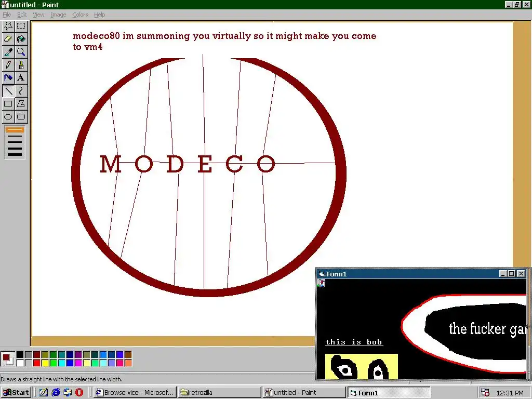
Task: Minimize the Form1 window
Action: pyautogui.click(x=503, y=274)
